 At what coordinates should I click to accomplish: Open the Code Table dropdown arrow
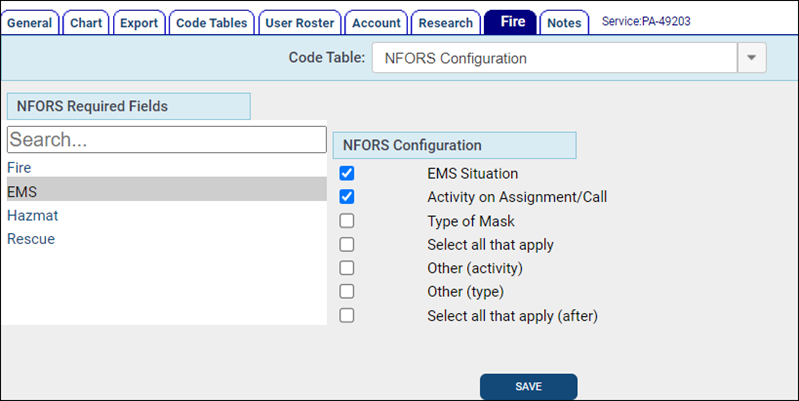[752, 58]
